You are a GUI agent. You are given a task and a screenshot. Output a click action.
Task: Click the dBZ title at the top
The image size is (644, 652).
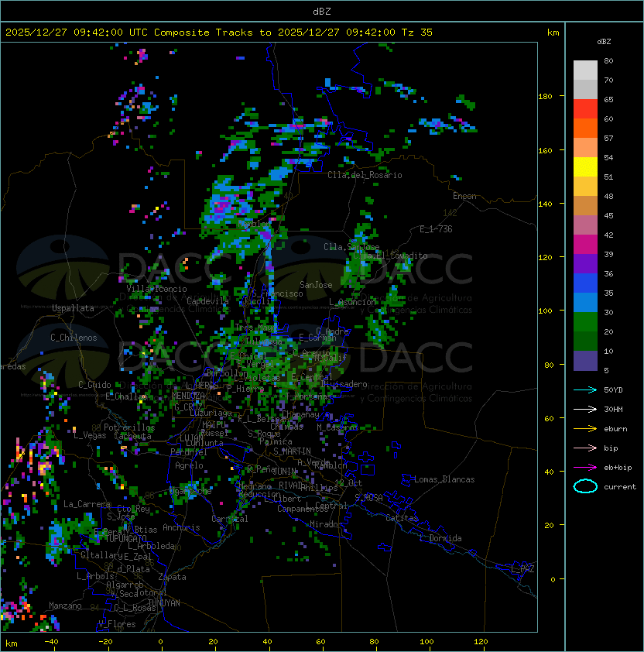click(x=322, y=11)
